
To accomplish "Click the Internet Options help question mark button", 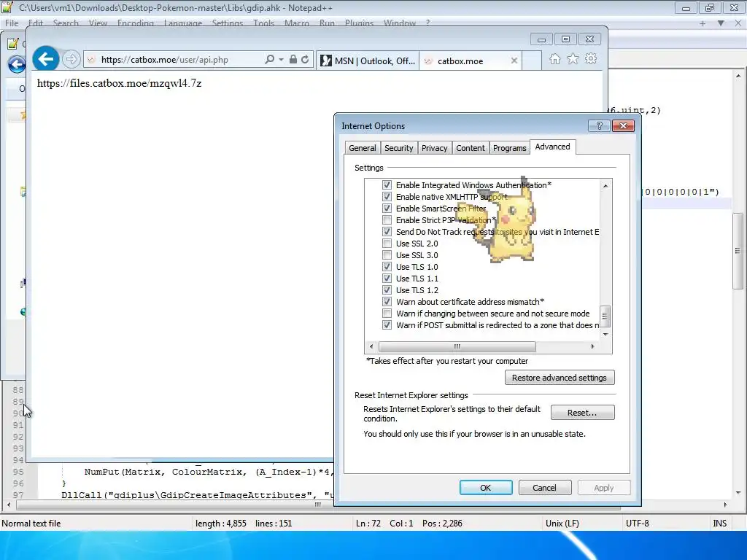I will tap(600, 125).
